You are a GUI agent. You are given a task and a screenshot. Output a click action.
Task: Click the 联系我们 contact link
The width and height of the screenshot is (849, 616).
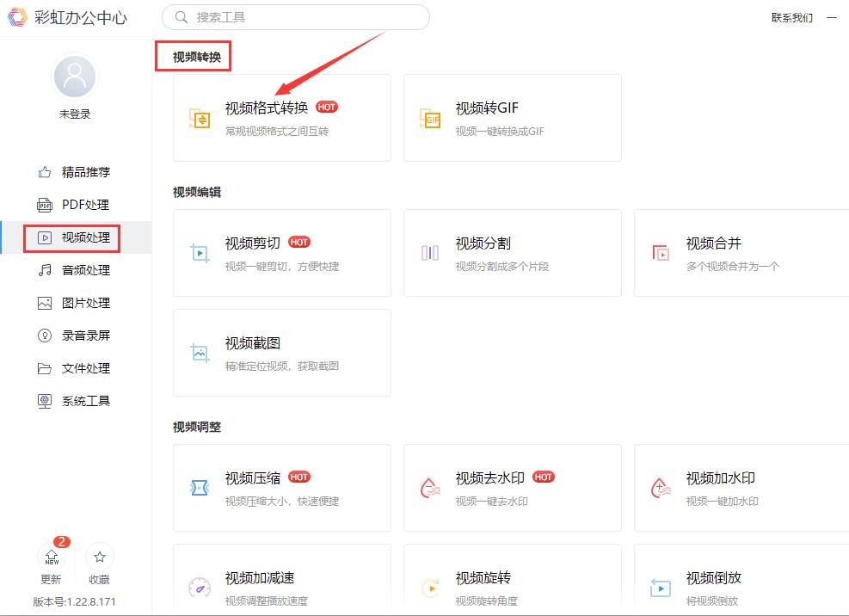(791, 18)
